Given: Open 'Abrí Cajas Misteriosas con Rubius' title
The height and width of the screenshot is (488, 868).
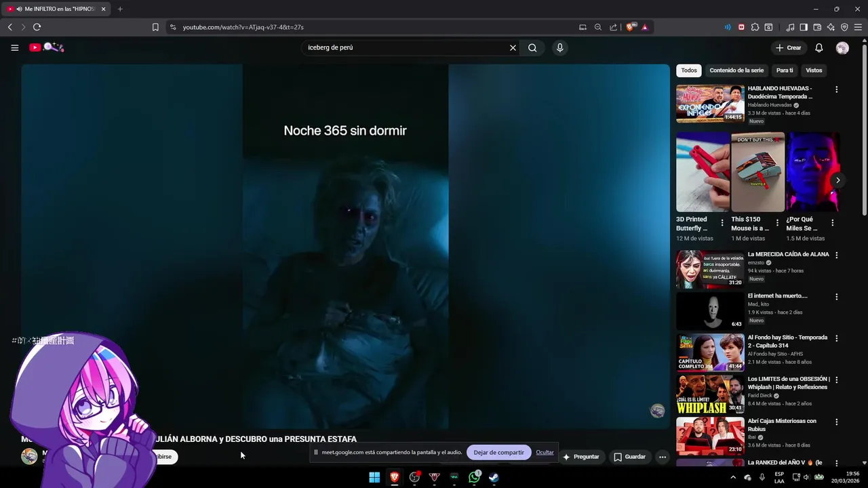Looking at the screenshot, I should [782, 425].
